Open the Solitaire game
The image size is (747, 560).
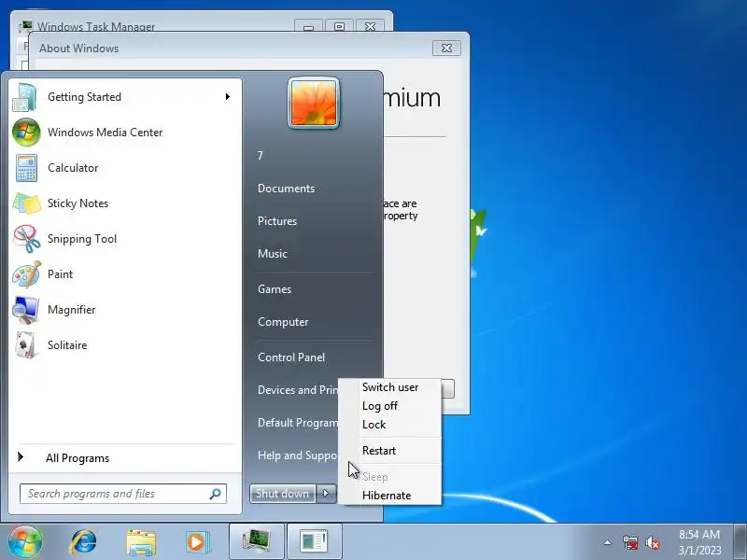(x=125, y=345)
